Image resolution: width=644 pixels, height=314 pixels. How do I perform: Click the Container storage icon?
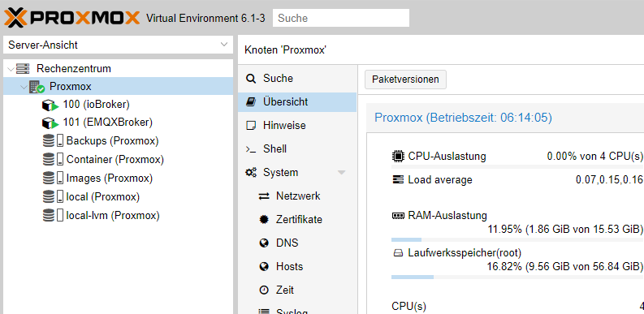[x=53, y=159]
